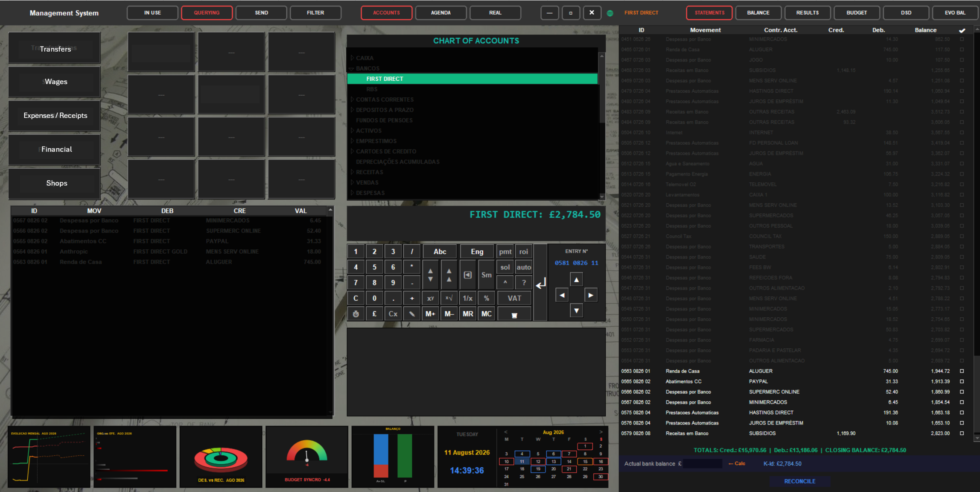This screenshot has width=980, height=492.
Task: Expand the EMPRESTIMOS node
Action: (352, 141)
